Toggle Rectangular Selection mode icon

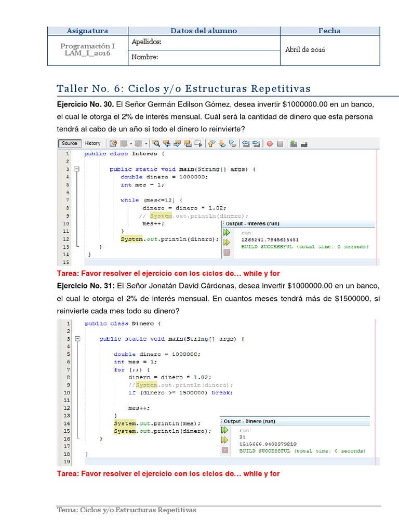[198, 144]
